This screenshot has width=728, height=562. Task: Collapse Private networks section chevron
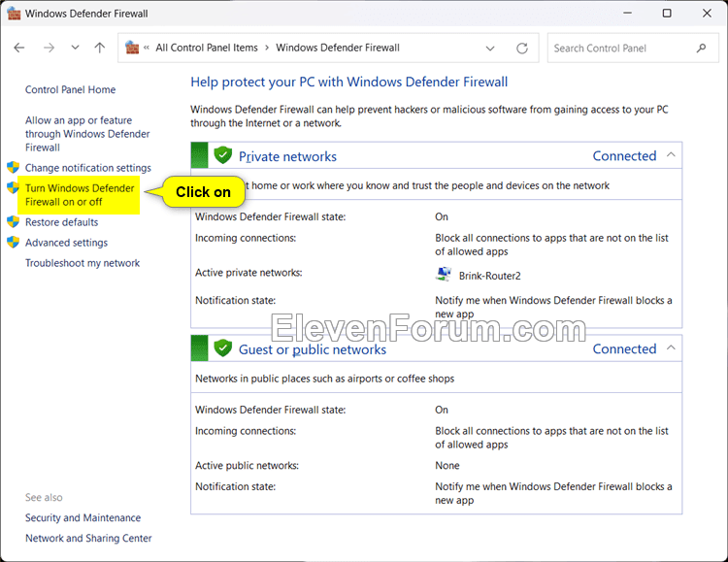(671, 155)
